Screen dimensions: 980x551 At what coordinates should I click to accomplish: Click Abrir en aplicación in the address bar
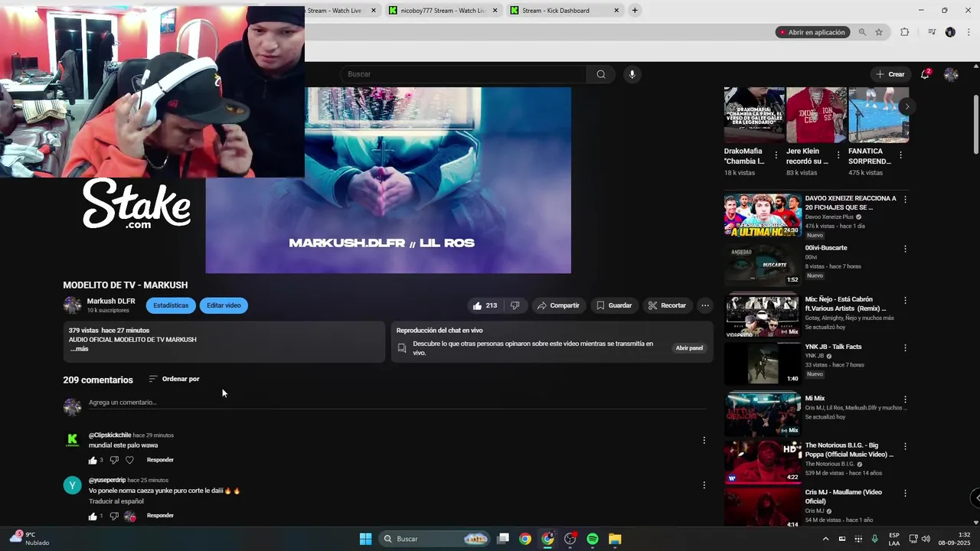(x=812, y=32)
